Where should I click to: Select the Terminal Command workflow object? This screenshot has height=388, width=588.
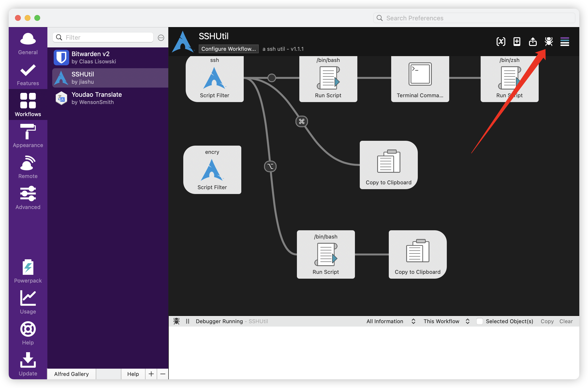[x=420, y=79]
